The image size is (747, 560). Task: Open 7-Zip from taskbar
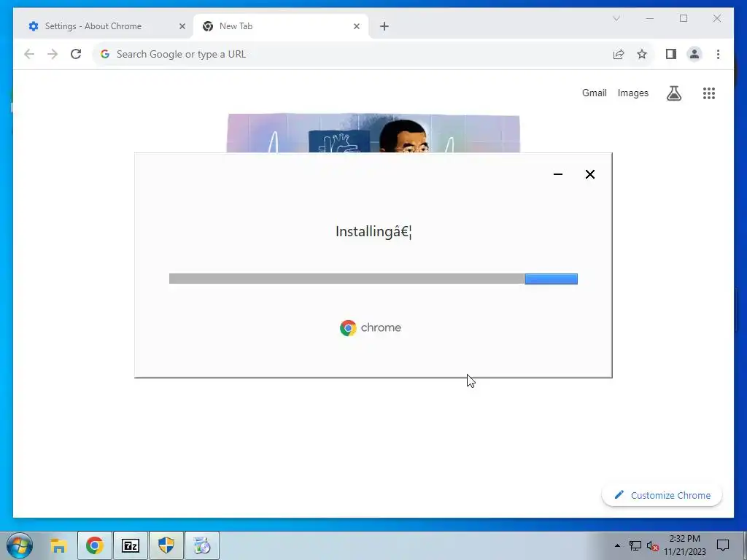(x=130, y=545)
